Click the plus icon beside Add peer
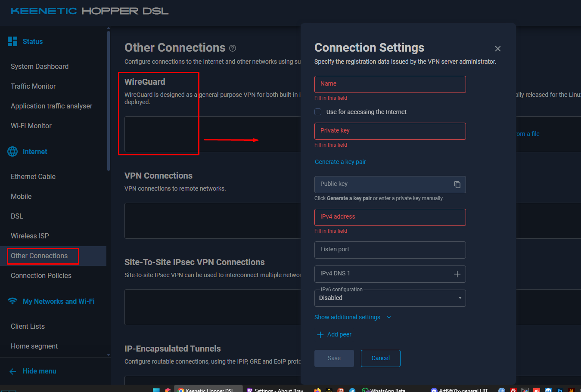Screen dimensions: 581x392 tap(320, 335)
